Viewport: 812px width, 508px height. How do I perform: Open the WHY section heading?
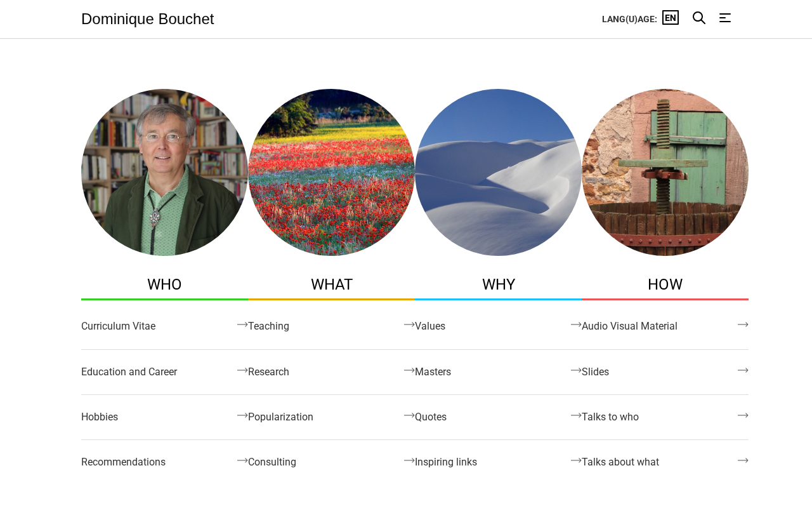[498, 284]
